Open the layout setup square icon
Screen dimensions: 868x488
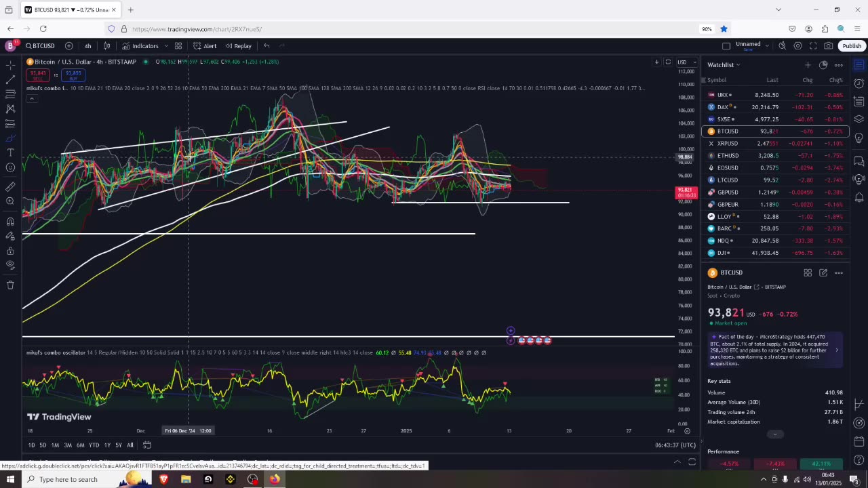coord(726,46)
